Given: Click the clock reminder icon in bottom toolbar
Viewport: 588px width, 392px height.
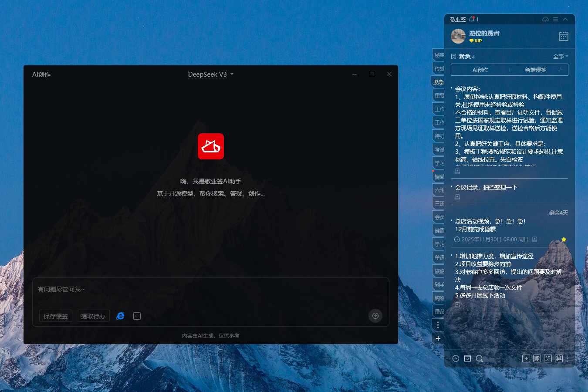Looking at the screenshot, I should coord(456,358).
